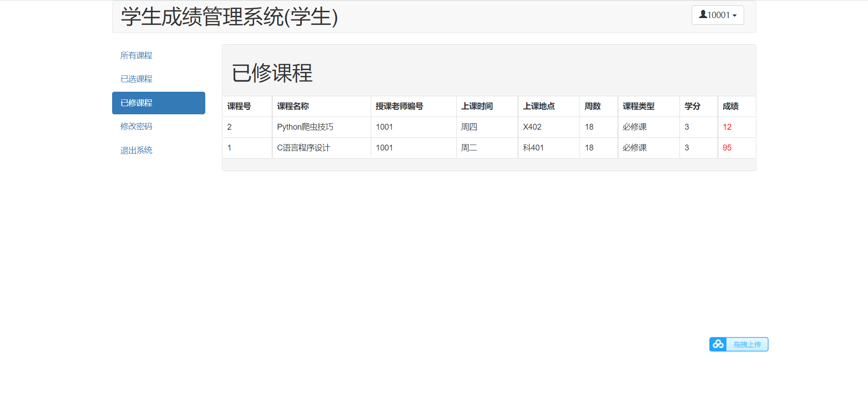The height and width of the screenshot is (394, 868).
Task: Click 必修课 in the C语言程序设计 row
Action: click(x=649, y=148)
